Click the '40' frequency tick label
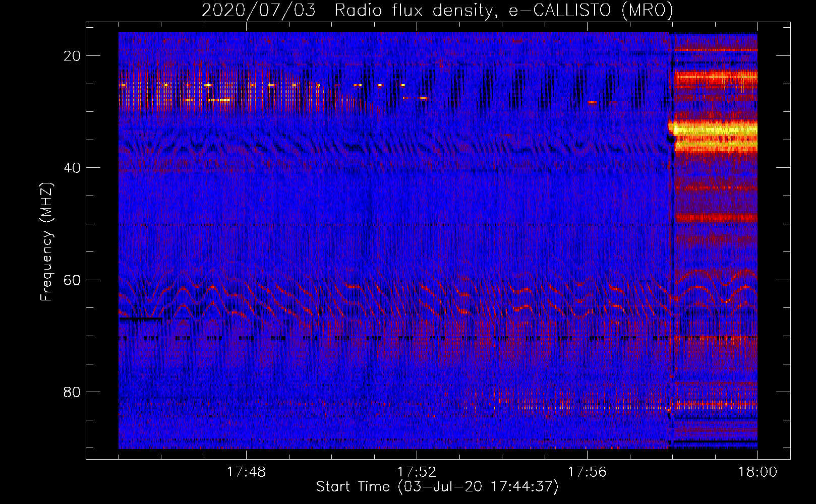816x504 pixels. click(72, 168)
